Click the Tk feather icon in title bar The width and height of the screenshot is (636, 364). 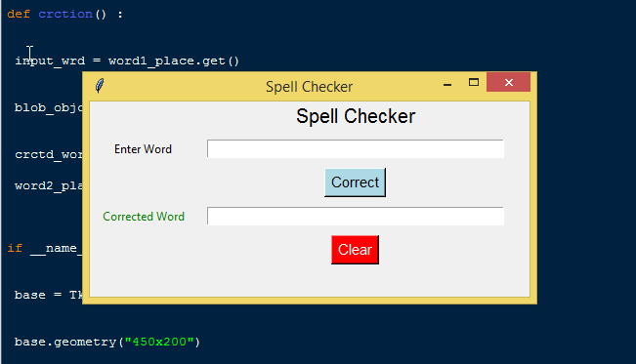[100, 86]
